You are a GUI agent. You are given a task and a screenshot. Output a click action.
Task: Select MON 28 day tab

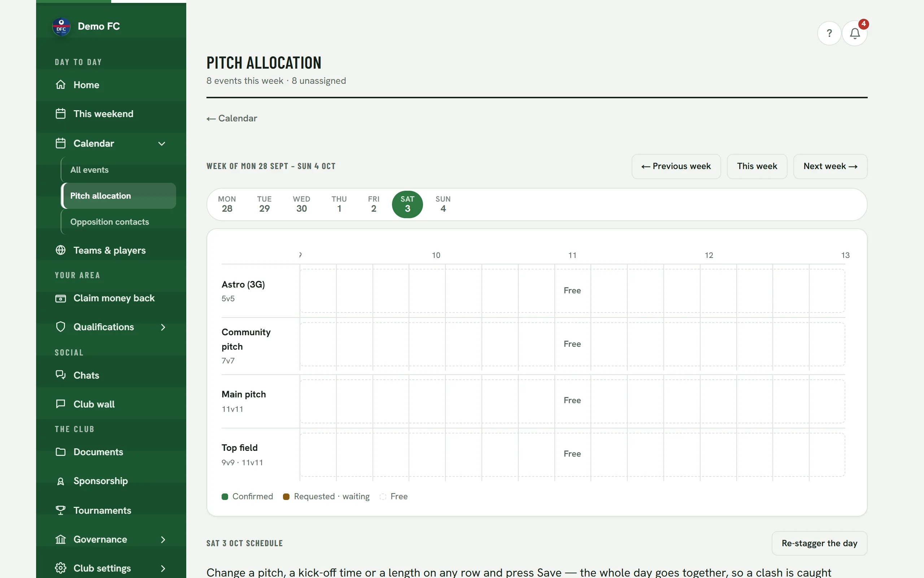tap(227, 204)
